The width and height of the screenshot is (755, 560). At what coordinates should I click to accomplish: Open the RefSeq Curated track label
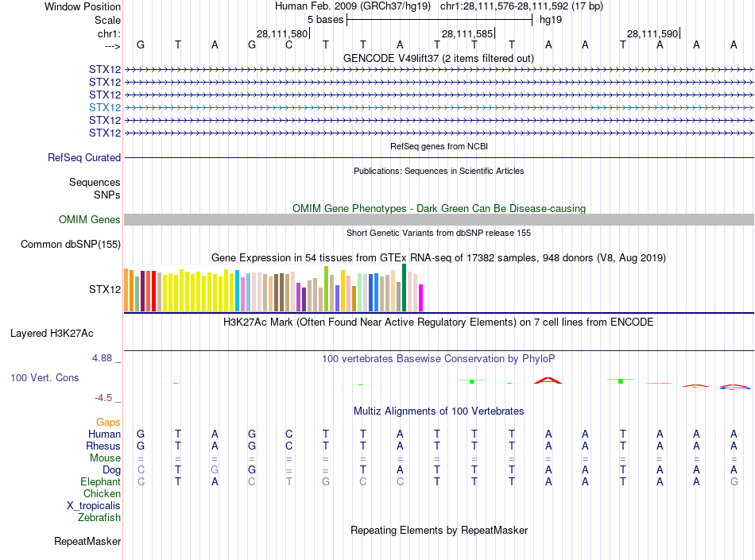[84, 158]
